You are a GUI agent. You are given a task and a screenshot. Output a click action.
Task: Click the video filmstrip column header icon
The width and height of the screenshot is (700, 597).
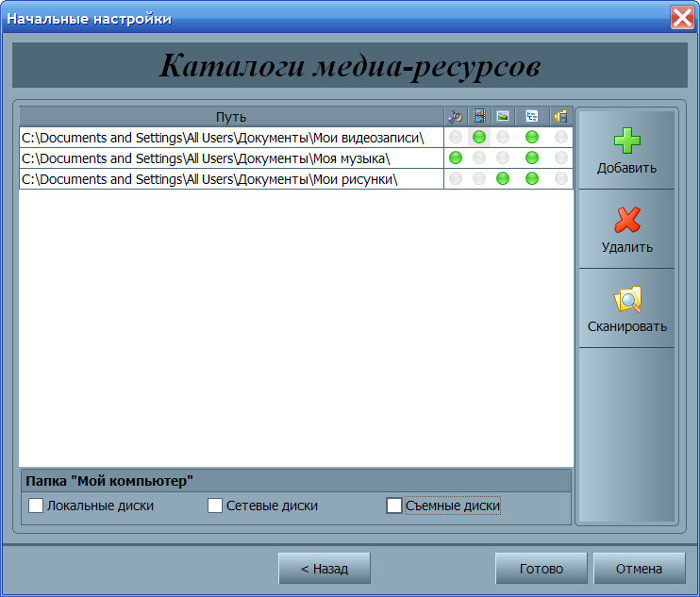click(479, 117)
